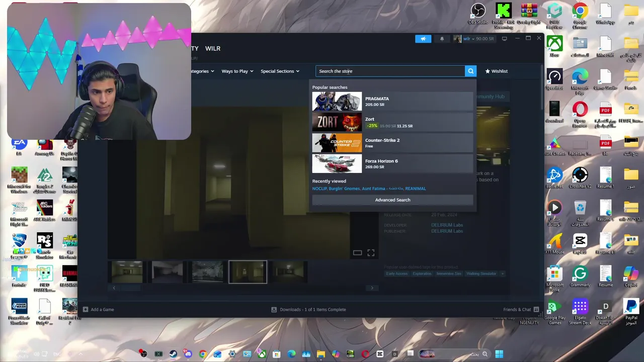The width and height of the screenshot is (644, 362).
Task: Click the Exploration tag
Action: 422,274
